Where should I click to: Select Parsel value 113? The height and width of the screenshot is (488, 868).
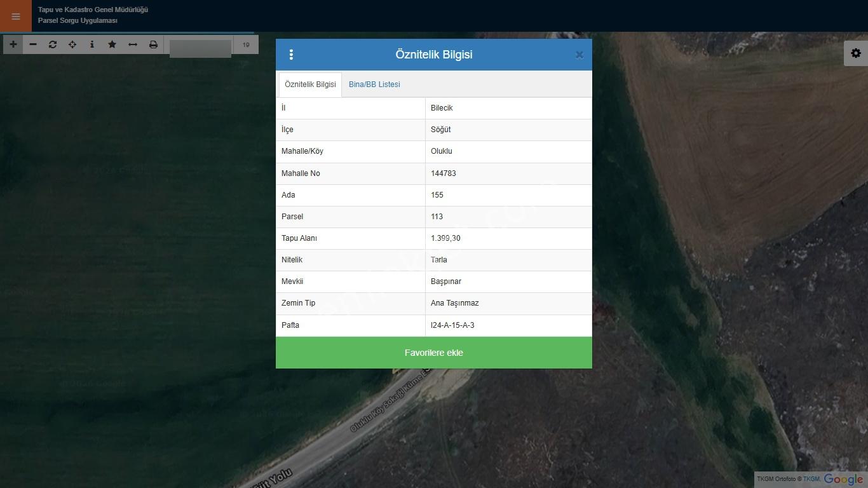click(437, 217)
